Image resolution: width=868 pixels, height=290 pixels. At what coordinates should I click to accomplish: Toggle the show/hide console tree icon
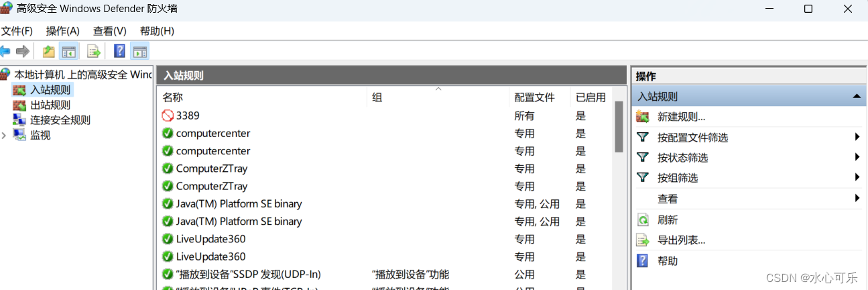(69, 51)
